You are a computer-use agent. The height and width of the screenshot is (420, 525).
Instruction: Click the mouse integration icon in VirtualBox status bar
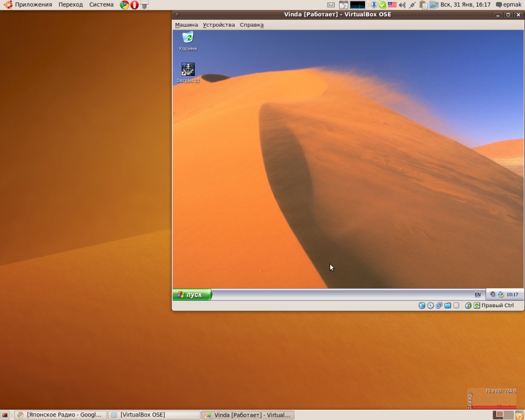(468, 305)
